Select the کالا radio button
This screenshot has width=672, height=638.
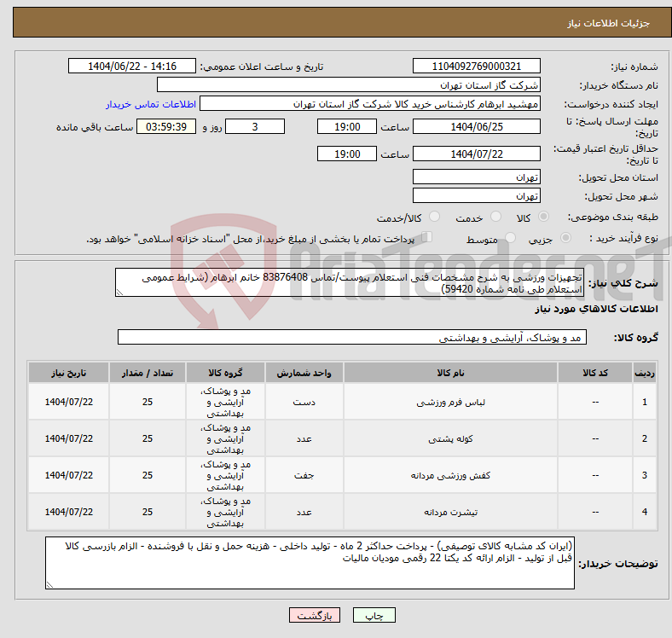[x=544, y=217]
